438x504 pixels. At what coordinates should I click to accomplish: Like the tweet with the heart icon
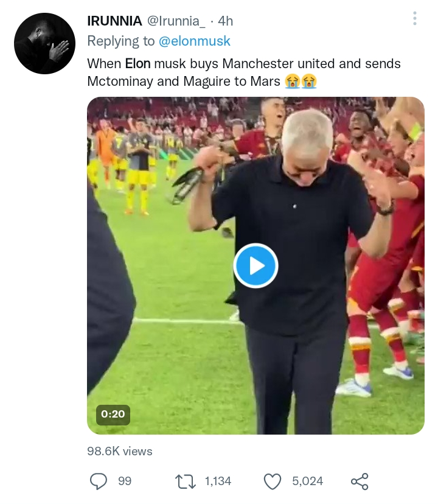click(273, 481)
